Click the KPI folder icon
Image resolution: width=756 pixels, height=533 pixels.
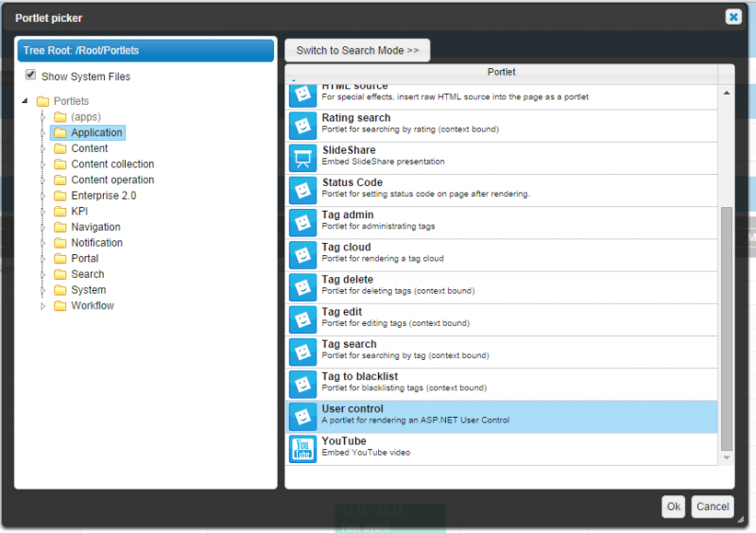click(x=60, y=212)
